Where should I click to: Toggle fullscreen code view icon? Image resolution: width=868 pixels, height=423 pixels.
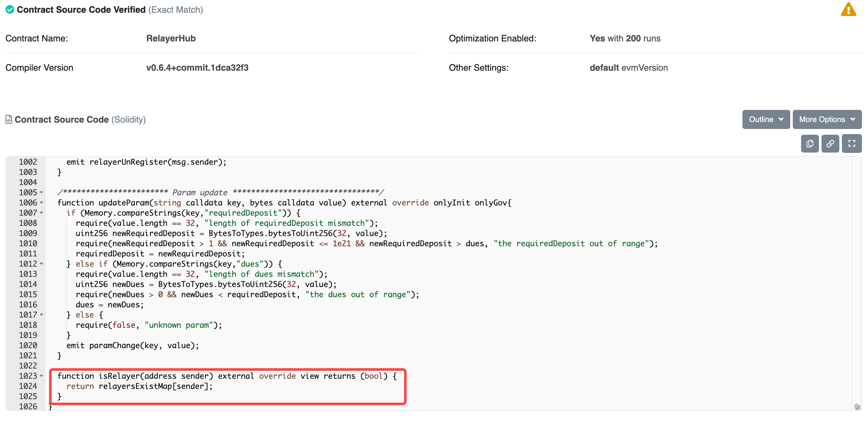pyautogui.click(x=851, y=144)
